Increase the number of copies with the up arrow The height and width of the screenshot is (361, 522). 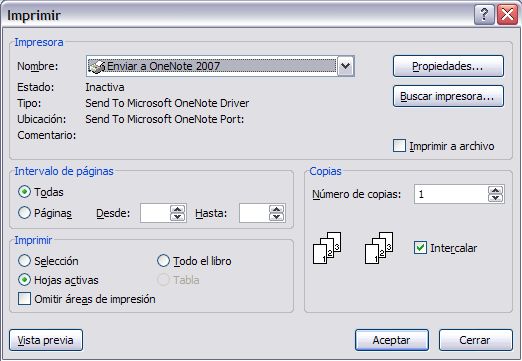coord(496,190)
